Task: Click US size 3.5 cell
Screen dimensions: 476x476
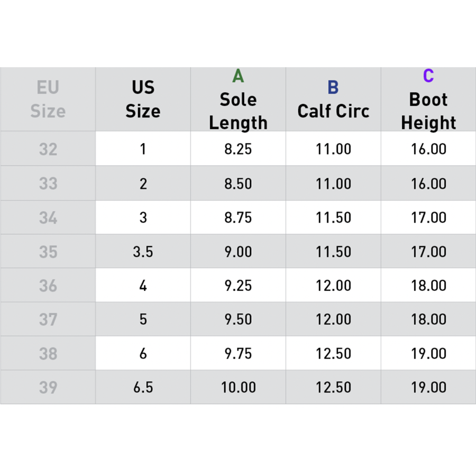Action: coord(143,251)
